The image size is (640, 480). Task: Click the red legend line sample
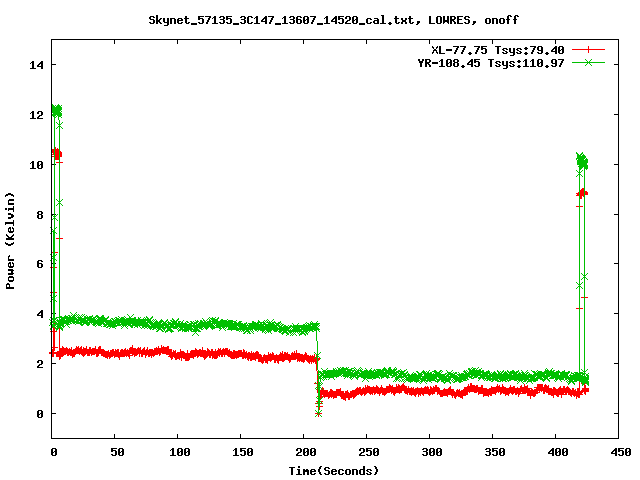pyautogui.click(x=588, y=50)
